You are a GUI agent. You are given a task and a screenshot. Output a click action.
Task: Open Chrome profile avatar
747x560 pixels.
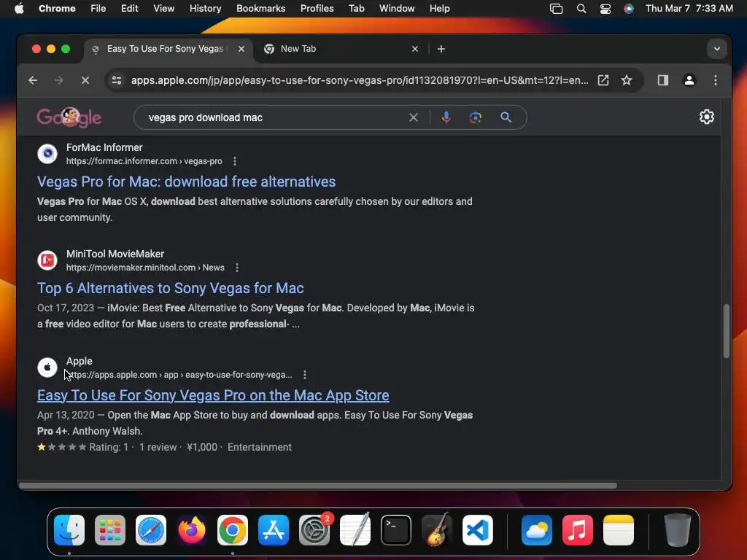689,80
